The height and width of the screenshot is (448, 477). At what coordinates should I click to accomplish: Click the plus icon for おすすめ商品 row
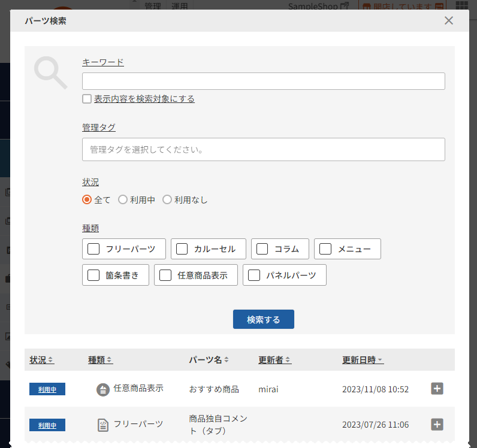437,389
